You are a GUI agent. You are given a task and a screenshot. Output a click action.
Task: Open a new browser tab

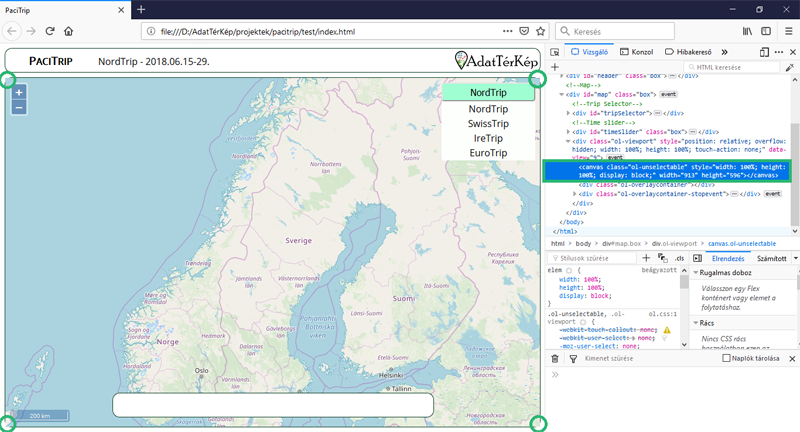click(x=141, y=9)
